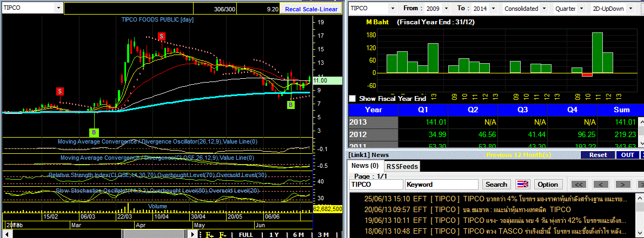
Task: Click the news symbol field containing TIPCO
Action: [x=376, y=185]
